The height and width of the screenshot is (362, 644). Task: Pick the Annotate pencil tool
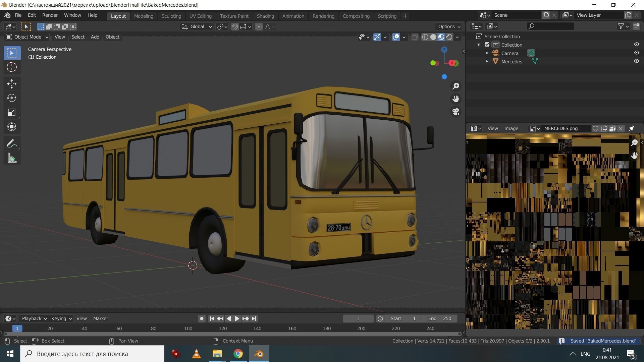(12, 144)
